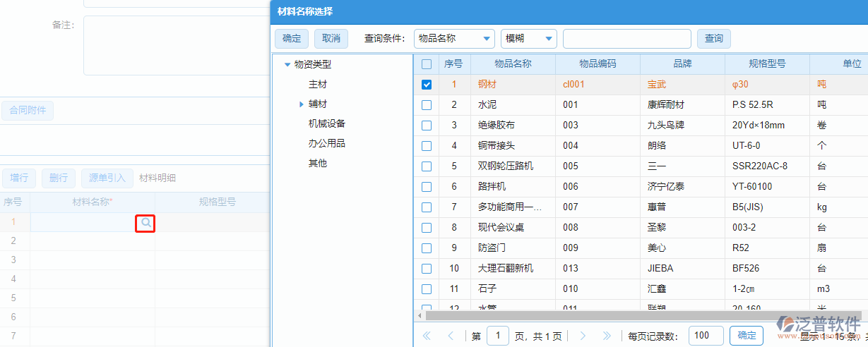Tick the checkbox for 绝缘胶布

tap(427, 126)
